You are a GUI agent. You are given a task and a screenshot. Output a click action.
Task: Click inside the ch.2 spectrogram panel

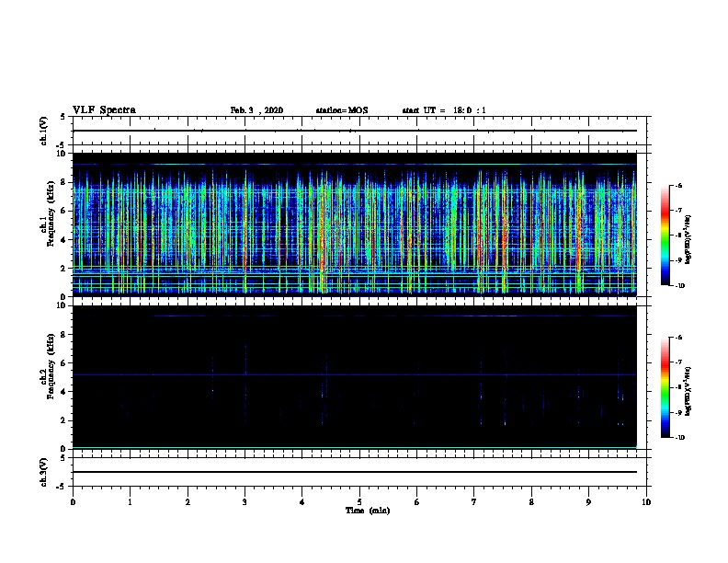(x=355, y=377)
